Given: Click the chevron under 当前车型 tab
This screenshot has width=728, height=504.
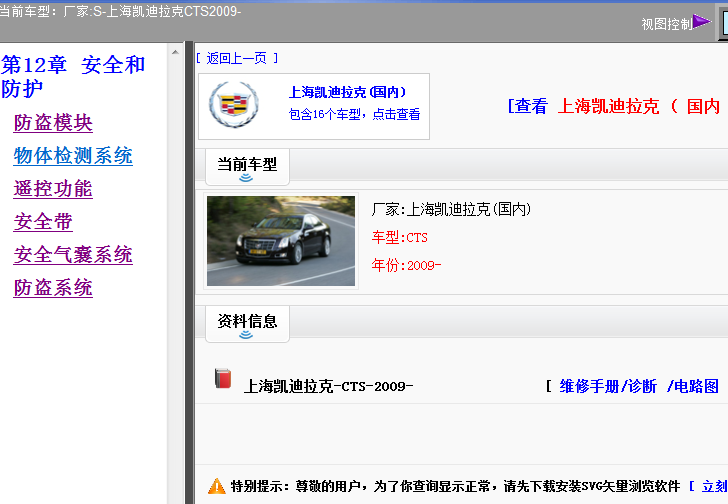Looking at the screenshot, I should point(246,178).
